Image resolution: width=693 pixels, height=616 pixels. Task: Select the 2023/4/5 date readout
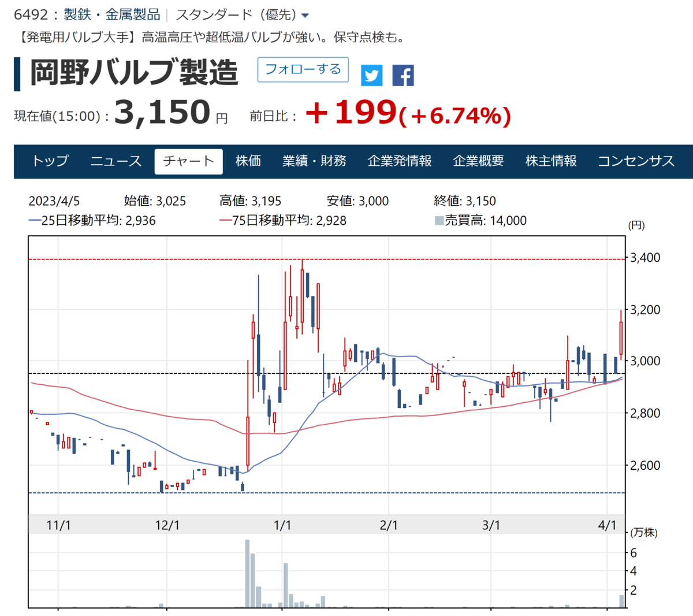pyautogui.click(x=54, y=201)
